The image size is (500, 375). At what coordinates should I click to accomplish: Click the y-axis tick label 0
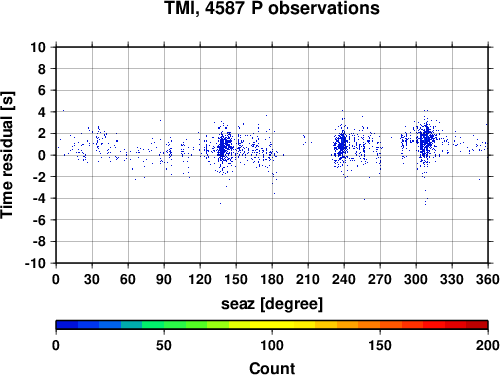click(42, 155)
